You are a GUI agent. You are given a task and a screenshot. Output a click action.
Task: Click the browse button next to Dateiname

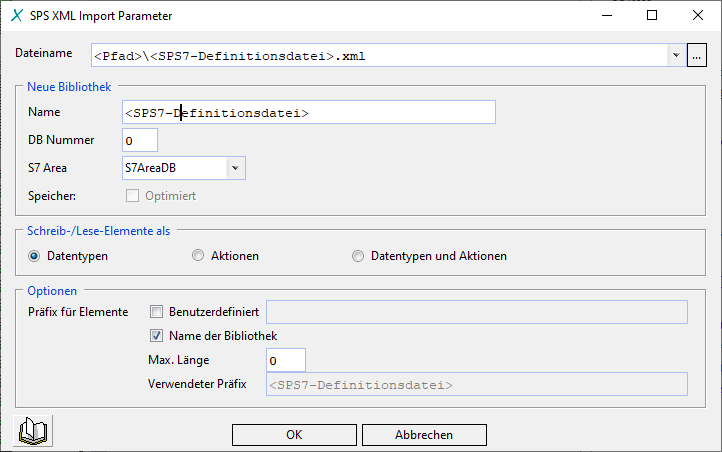pos(697,56)
